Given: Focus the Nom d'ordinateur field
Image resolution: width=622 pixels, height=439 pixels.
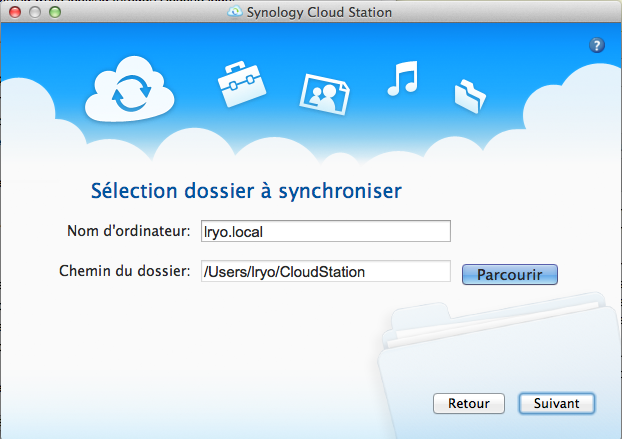Looking at the screenshot, I should [x=326, y=231].
